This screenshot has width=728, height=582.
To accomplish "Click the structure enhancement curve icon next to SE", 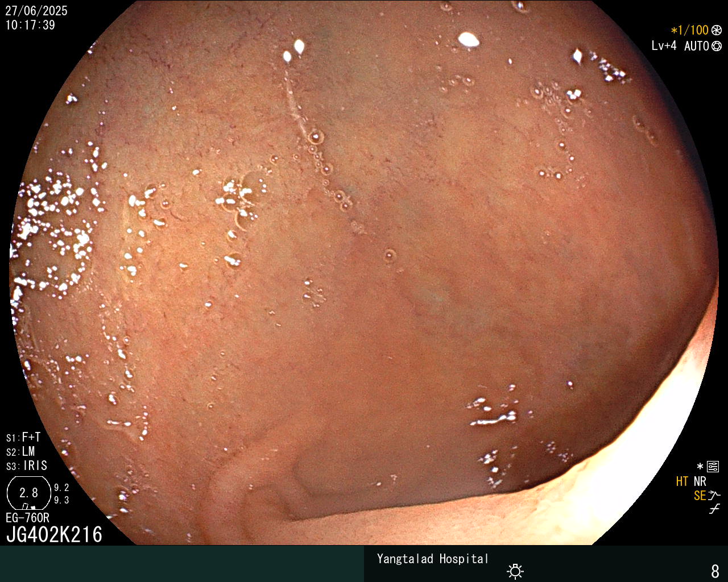I will click(x=714, y=496).
